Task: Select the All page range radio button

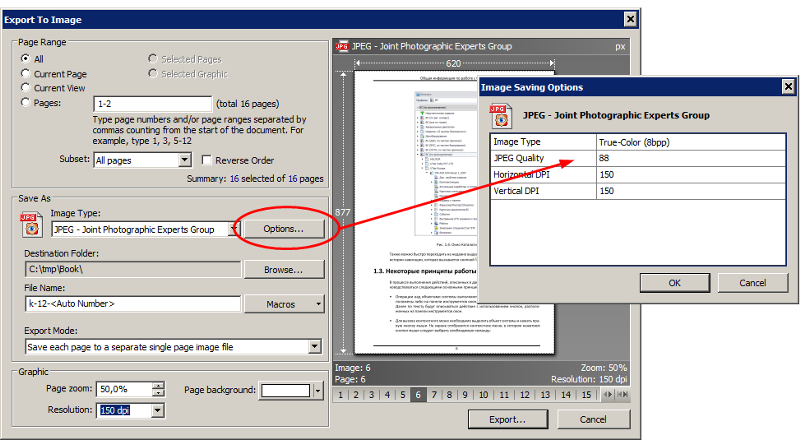Action: (x=26, y=59)
